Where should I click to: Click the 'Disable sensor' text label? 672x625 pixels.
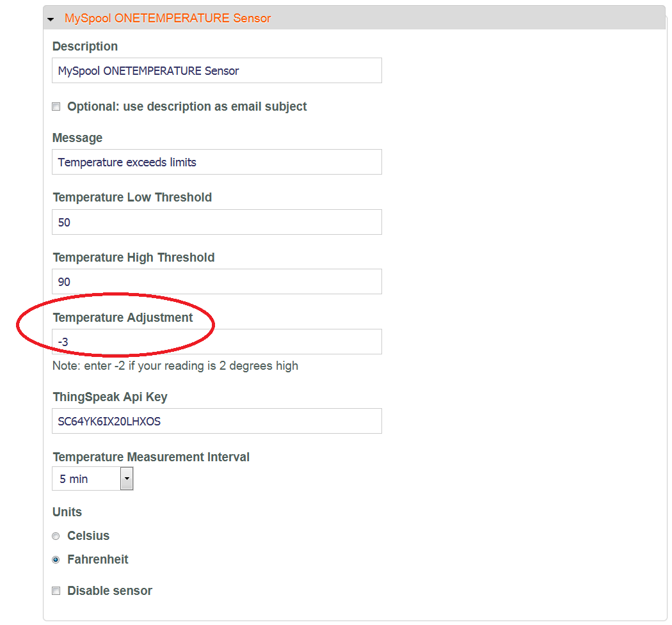click(x=109, y=591)
